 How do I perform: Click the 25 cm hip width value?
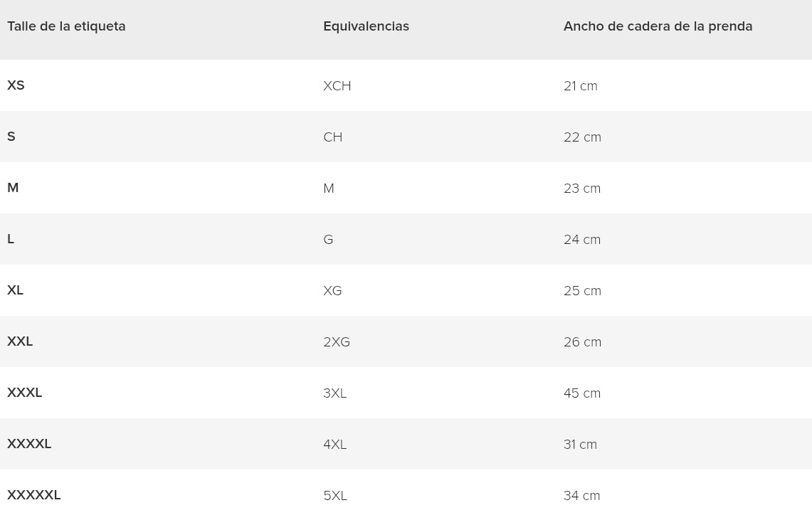pos(582,291)
